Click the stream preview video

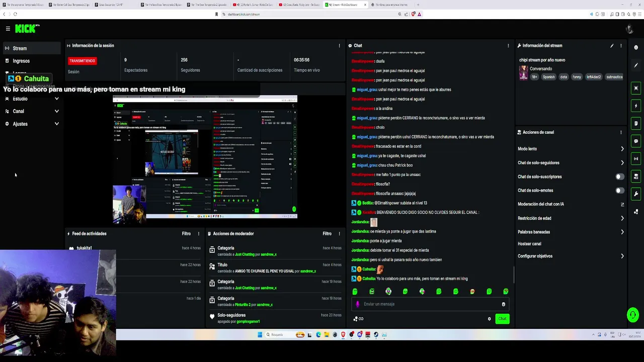coord(205,157)
